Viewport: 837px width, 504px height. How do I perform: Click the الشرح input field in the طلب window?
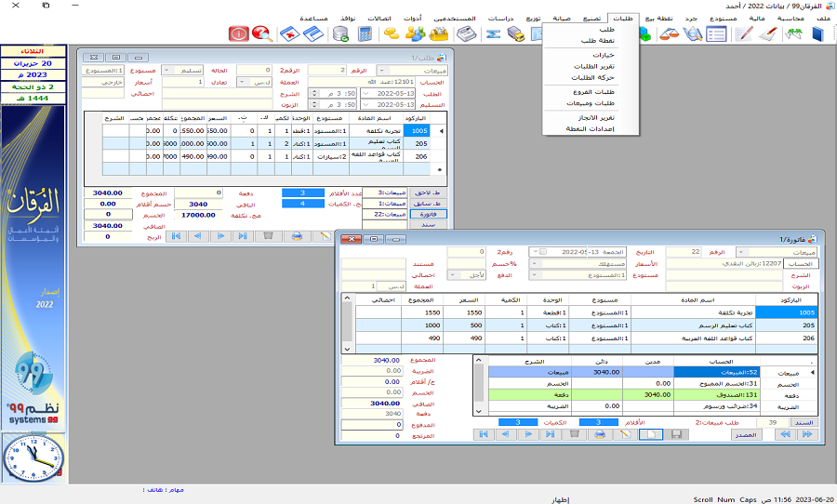pos(218,93)
